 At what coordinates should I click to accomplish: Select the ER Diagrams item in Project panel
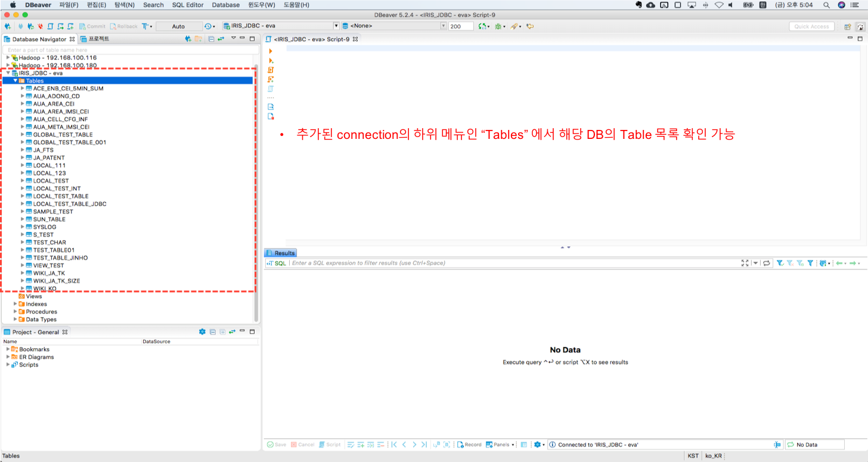[x=36, y=357]
